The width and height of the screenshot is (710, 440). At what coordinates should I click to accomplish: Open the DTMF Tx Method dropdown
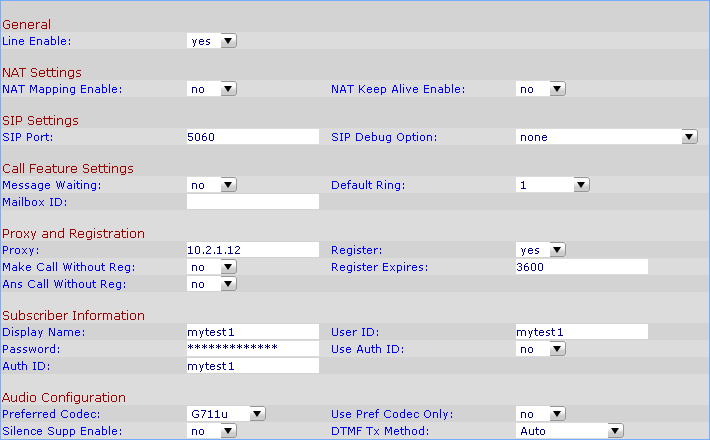[570, 431]
